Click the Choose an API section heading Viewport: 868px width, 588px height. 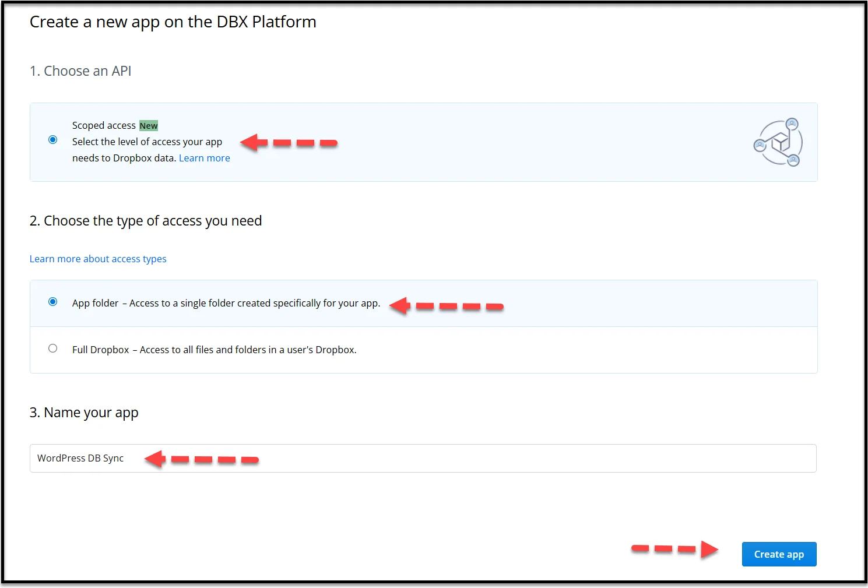point(80,71)
